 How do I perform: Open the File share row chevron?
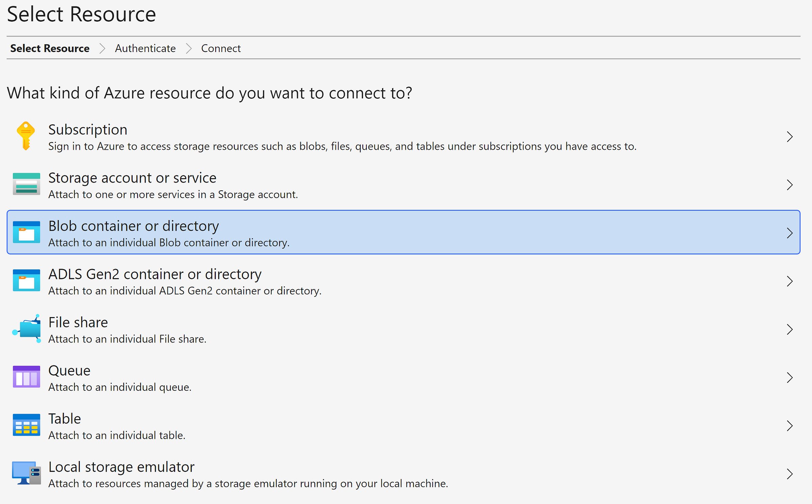[x=790, y=329]
